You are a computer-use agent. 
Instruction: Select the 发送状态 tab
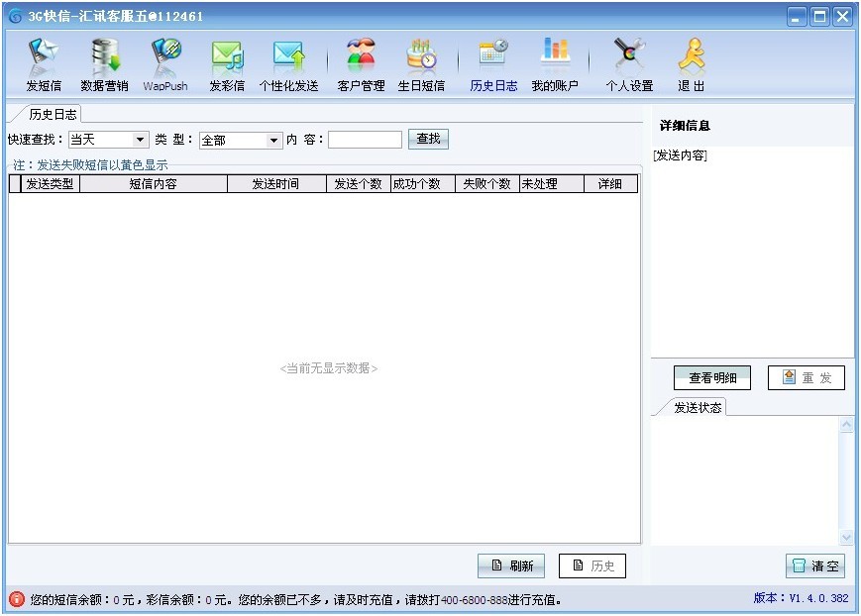[x=698, y=407]
